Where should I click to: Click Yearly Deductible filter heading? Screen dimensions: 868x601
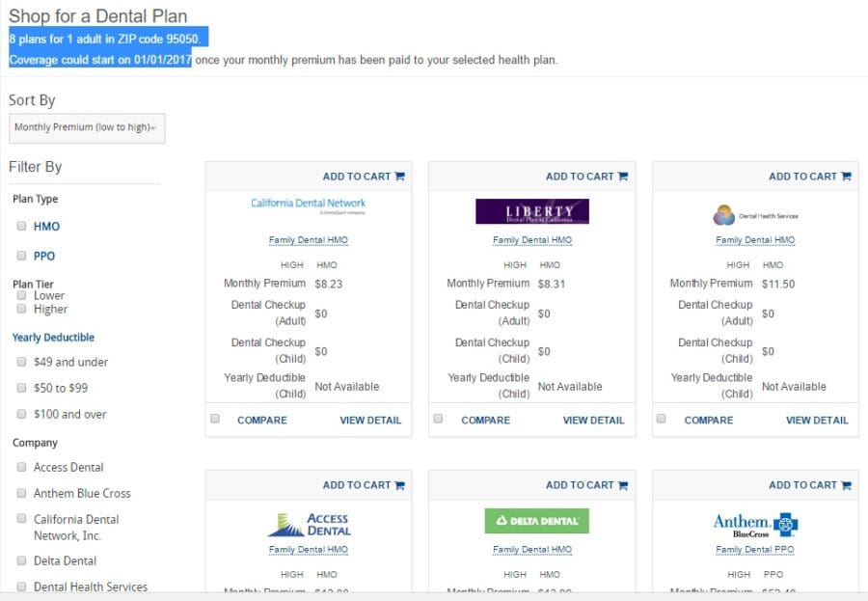pyautogui.click(x=53, y=338)
